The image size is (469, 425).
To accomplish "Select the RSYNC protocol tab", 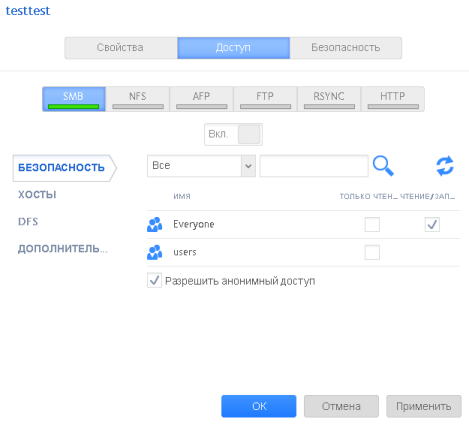I will click(x=329, y=99).
